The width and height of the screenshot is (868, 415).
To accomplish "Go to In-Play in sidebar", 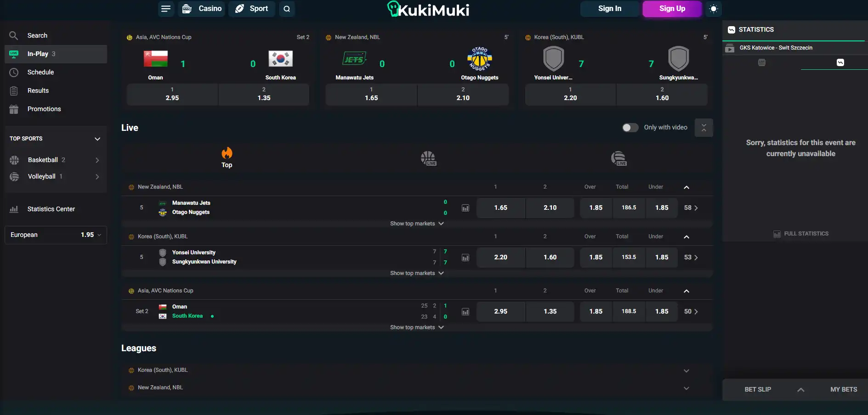I will click(56, 54).
